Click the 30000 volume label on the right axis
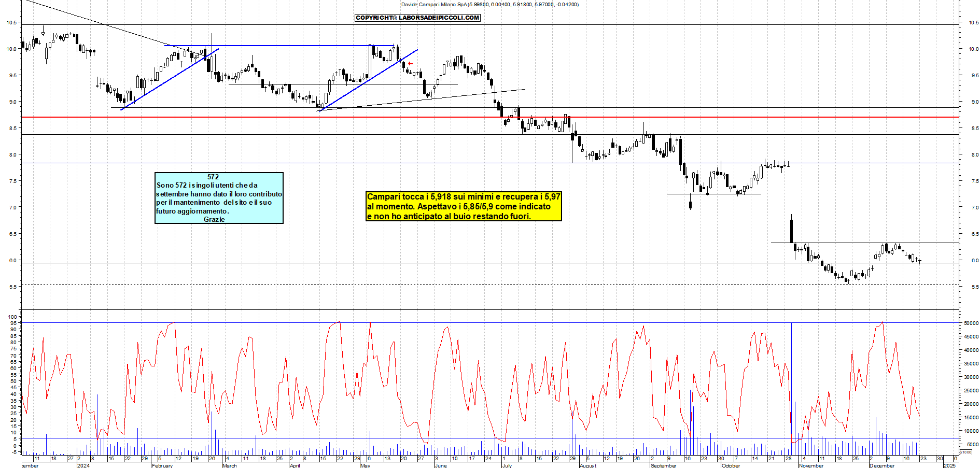 point(971,377)
